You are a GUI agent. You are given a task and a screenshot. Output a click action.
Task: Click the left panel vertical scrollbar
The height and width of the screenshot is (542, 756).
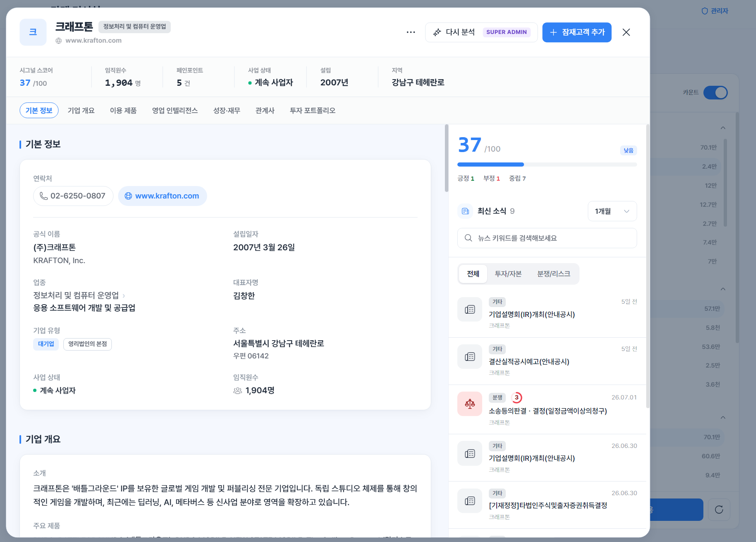pyautogui.click(x=447, y=158)
